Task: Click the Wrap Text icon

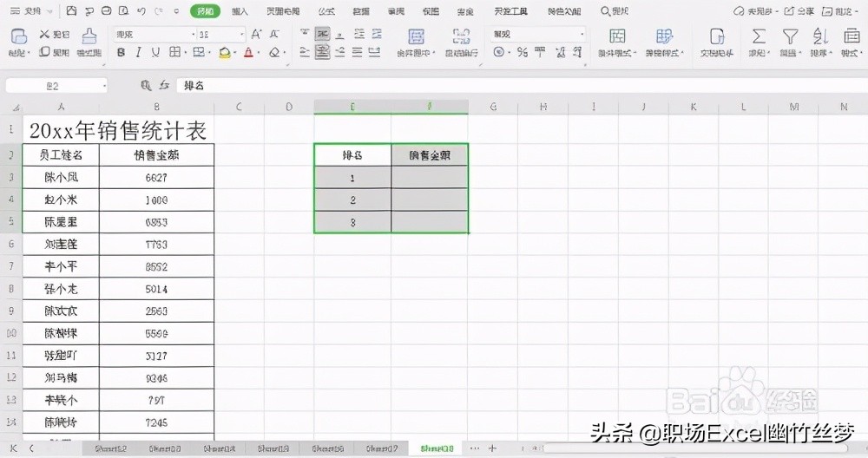Action: coord(461,36)
